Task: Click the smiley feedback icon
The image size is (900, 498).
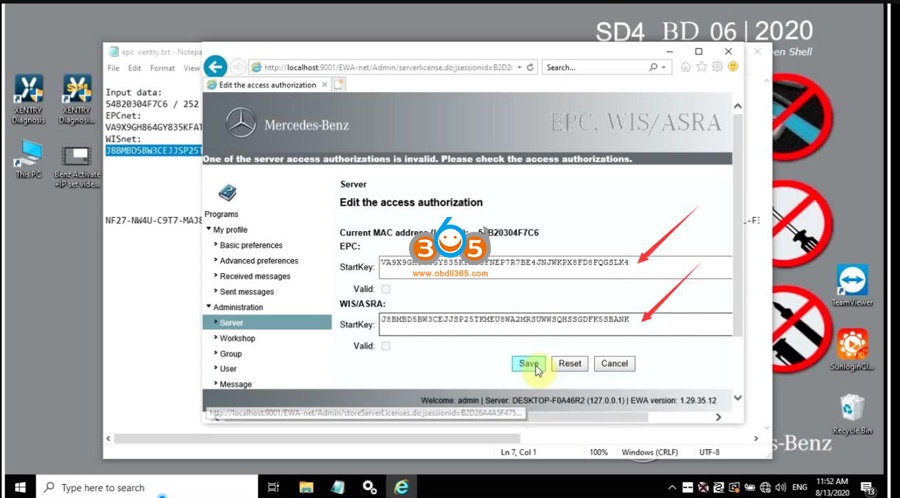Action: pyautogui.click(x=732, y=67)
